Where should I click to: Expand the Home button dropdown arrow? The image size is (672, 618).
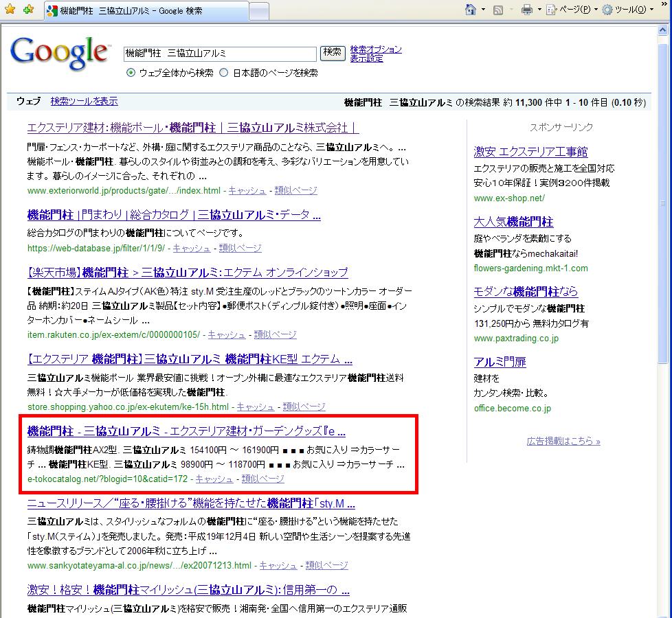483,10
